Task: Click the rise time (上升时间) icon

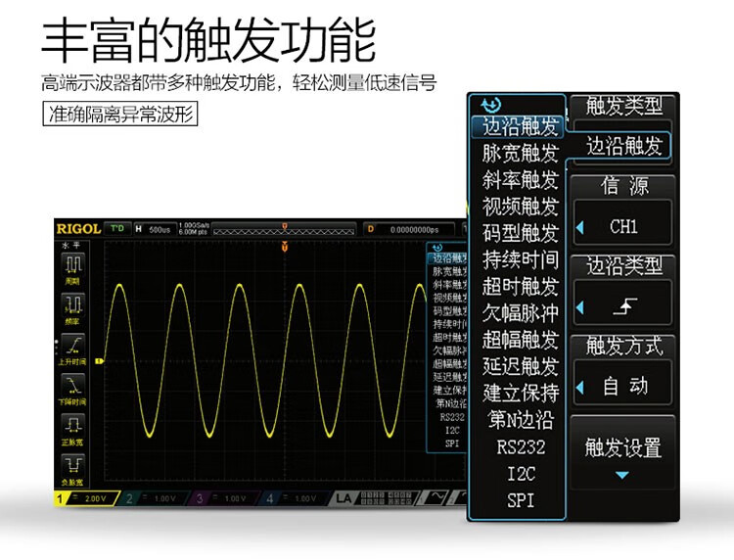Action: pos(74,348)
